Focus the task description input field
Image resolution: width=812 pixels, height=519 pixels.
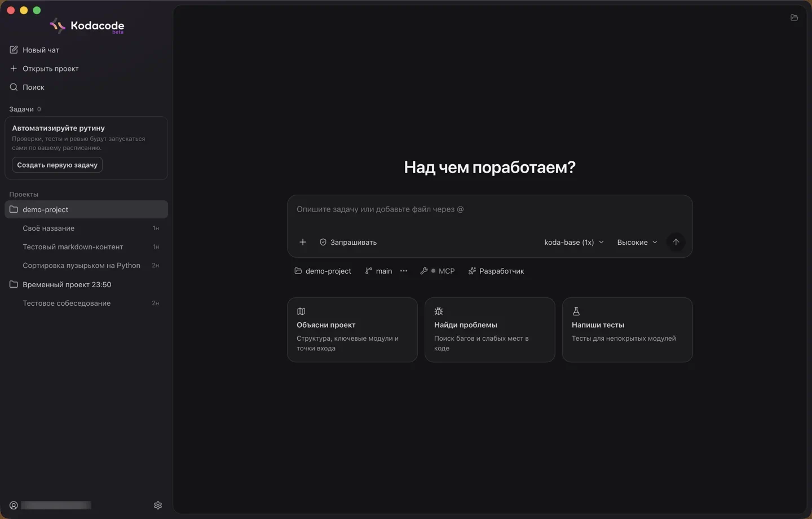(x=489, y=209)
